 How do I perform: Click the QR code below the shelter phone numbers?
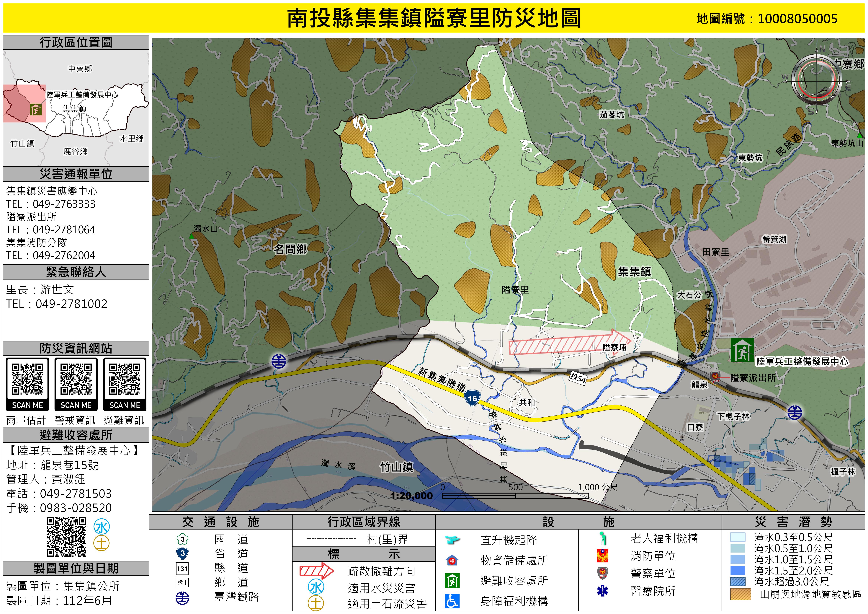[67, 537]
